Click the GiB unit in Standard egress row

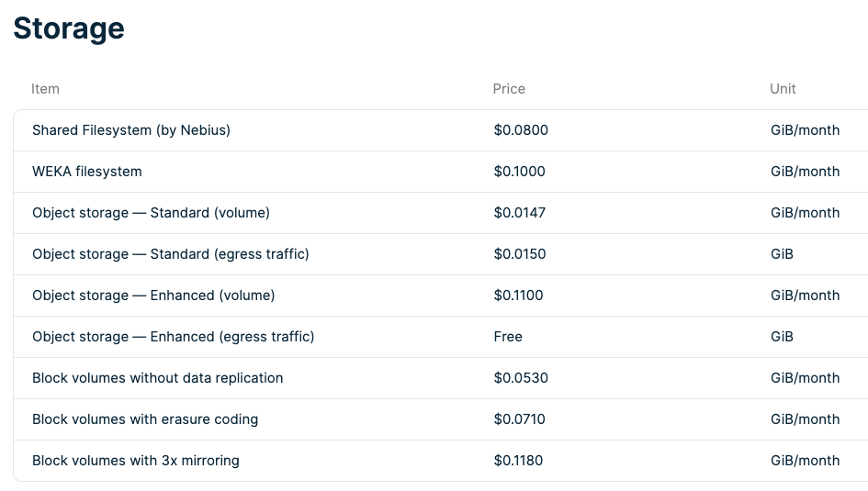click(782, 254)
